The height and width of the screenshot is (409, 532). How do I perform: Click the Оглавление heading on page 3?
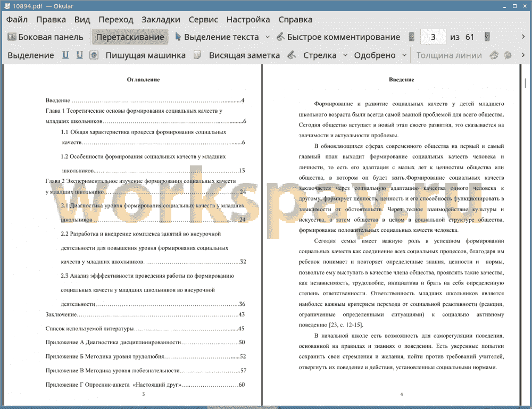143,79
